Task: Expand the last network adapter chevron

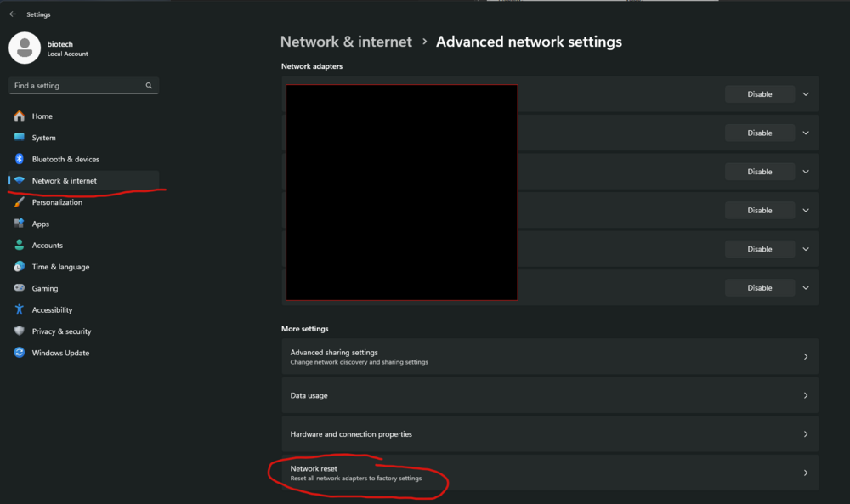Action: [x=806, y=288]
